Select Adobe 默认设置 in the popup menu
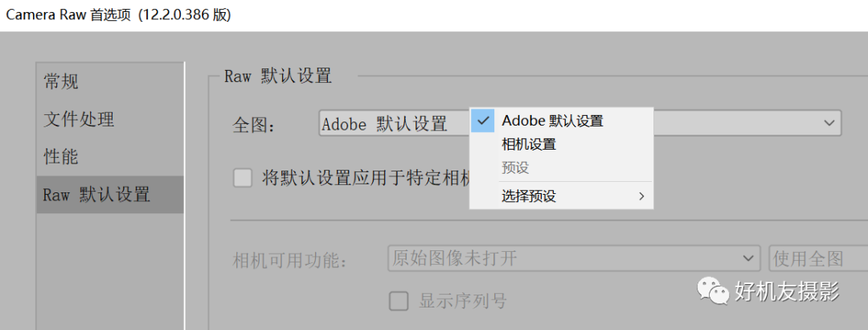This screenshot has width=868, height=330. point(561,121)
